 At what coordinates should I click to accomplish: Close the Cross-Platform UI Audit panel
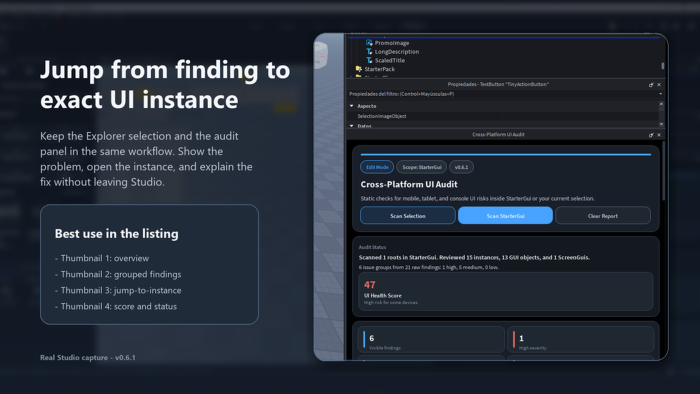click(659, 135)
